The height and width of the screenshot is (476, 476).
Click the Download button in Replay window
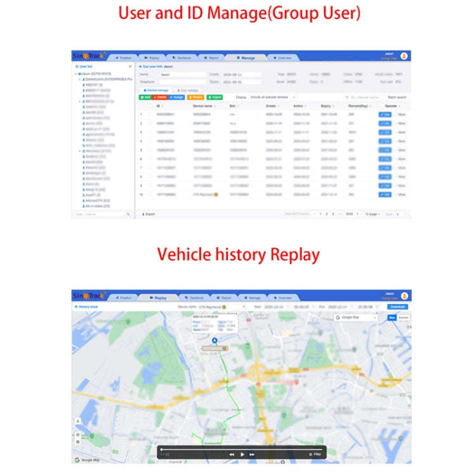(397, 307)
